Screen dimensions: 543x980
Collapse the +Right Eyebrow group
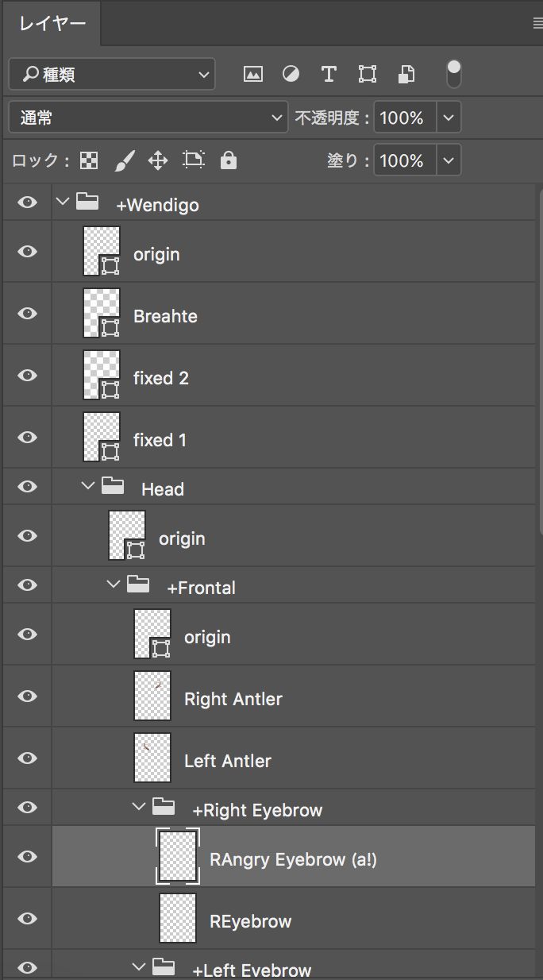coord(139,807)
